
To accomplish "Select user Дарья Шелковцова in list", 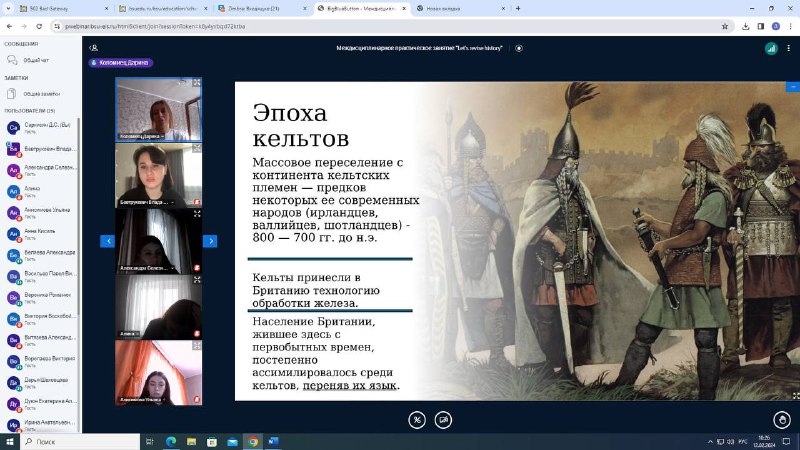I will pos(40,383).
